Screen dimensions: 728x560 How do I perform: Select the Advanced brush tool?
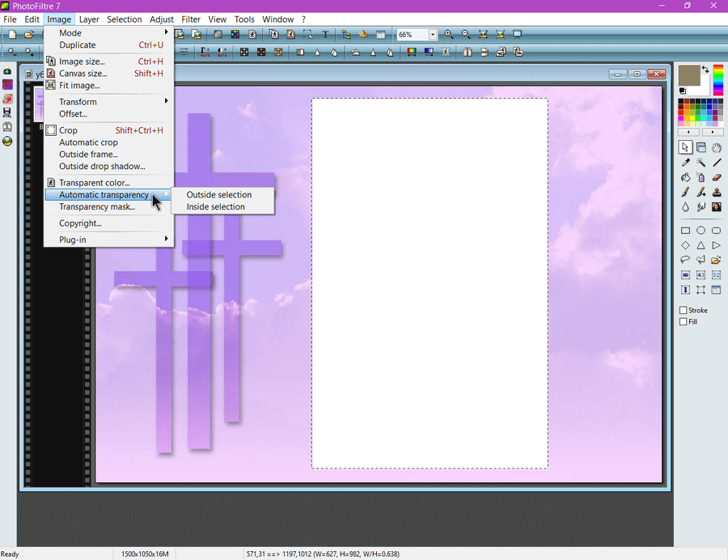[x=701, y=193]
